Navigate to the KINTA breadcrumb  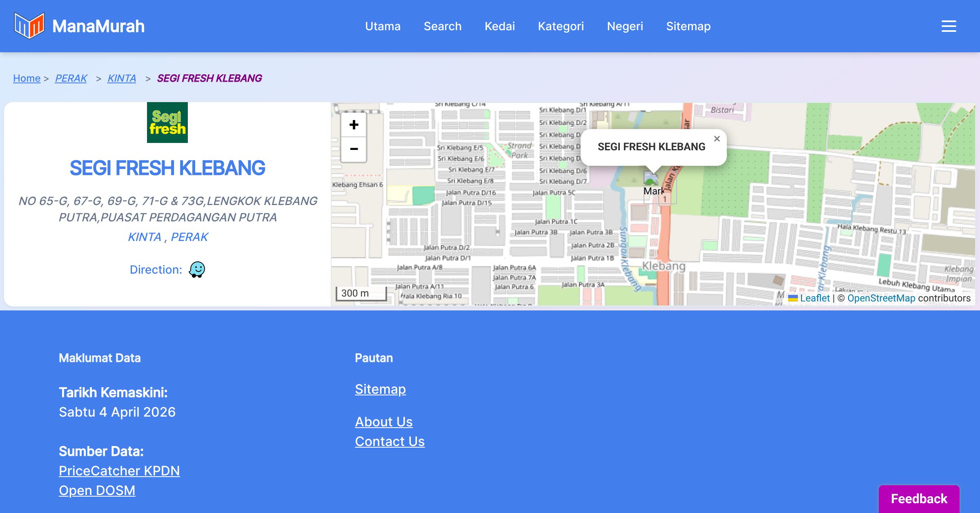(122, 78)
